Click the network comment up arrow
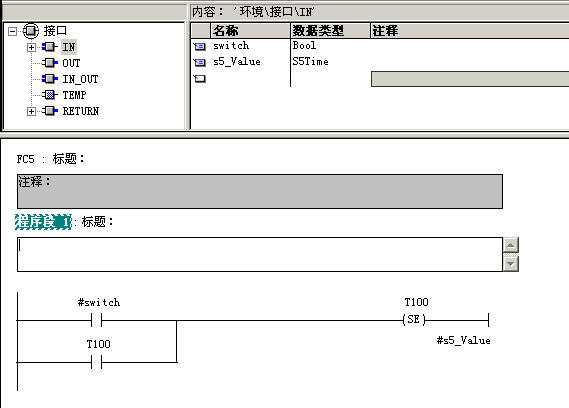The height and width of the screenshot is (408, 569). tap(511, 245)
